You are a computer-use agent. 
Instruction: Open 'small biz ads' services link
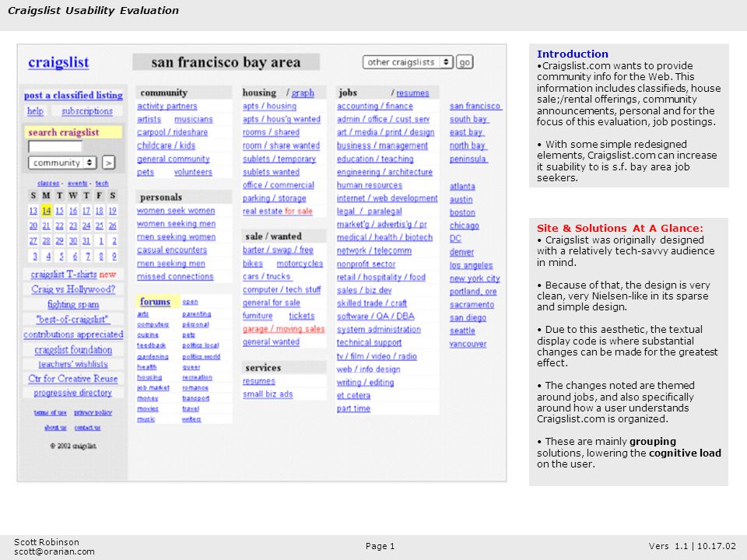click(268, 394)
